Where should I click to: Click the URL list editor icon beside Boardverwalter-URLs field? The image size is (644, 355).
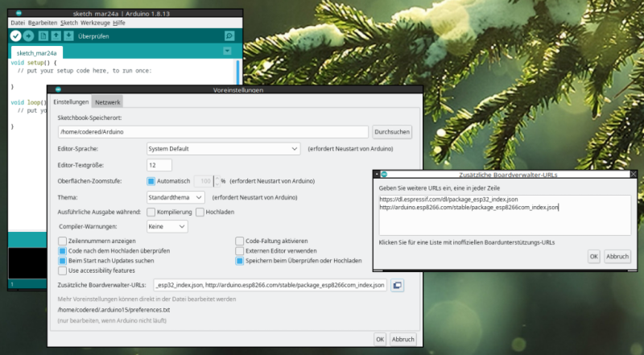[397, 285]
